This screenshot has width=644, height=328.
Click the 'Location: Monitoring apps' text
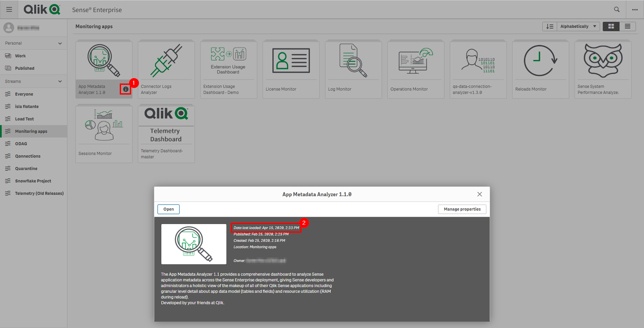pos(255,247)
